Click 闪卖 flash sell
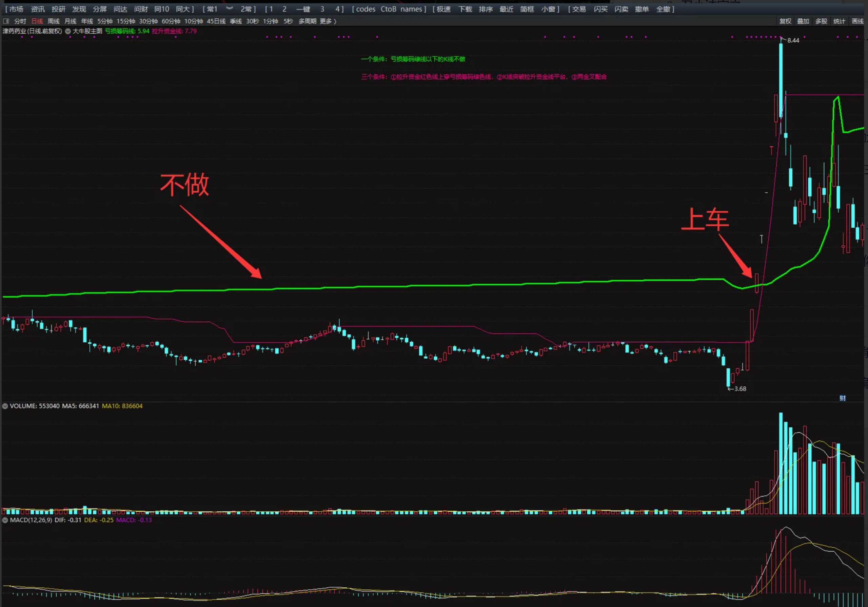 tap(622, 9)
